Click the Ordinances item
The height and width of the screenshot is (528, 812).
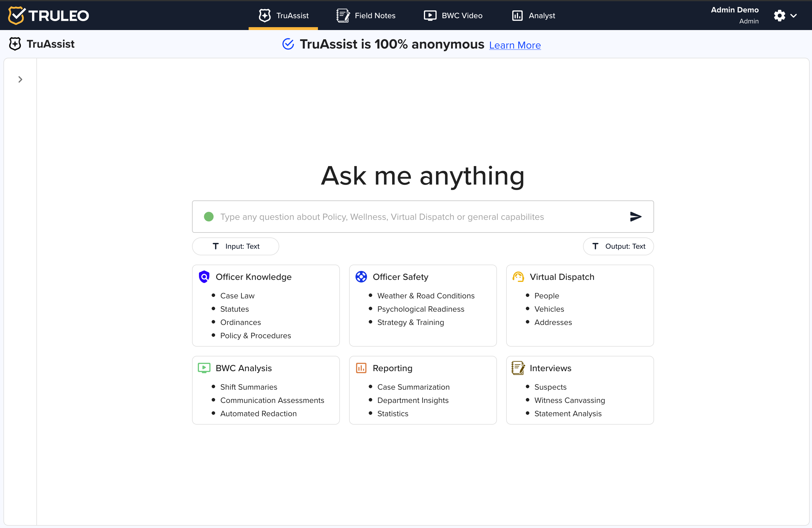pos(241,322)
